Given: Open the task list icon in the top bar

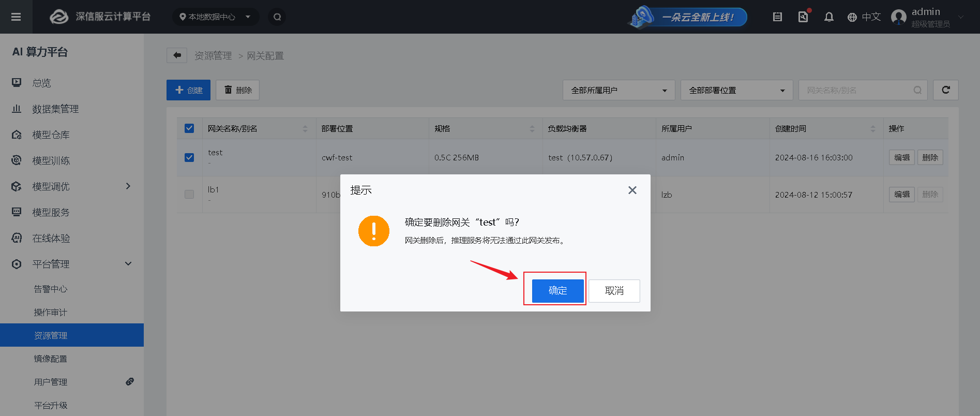Looking at the screenshot, I should coord(777,17).
